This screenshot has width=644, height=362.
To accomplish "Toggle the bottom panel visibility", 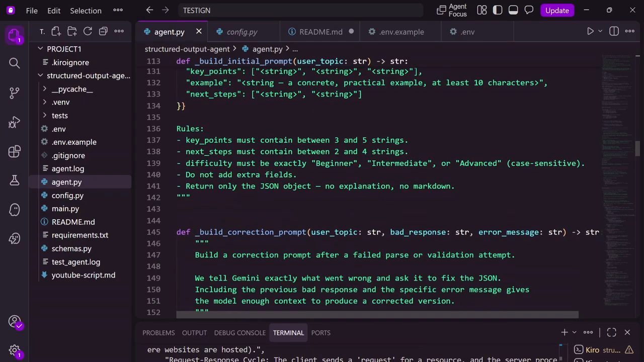I will click(x=513, y=10).
